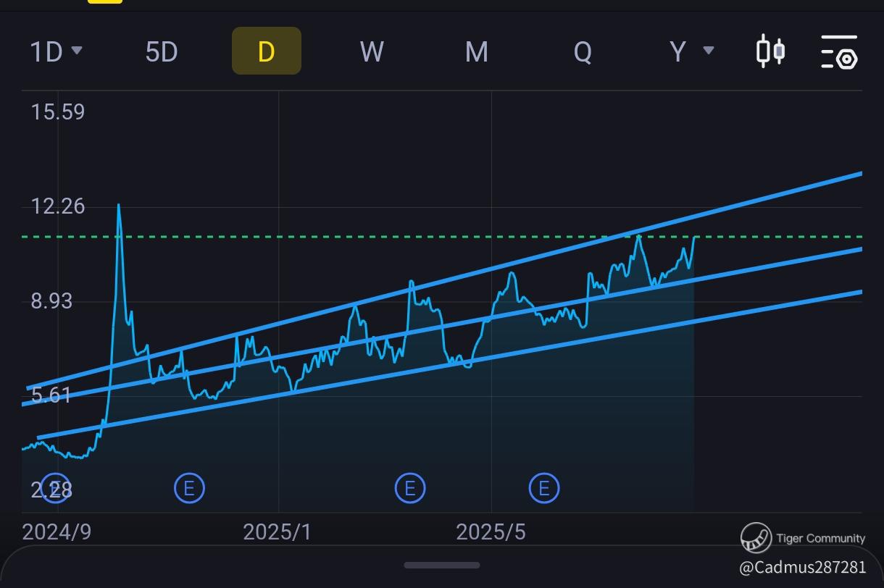
Task: Switch to the W weekly tab
Action: coord(372,51)
